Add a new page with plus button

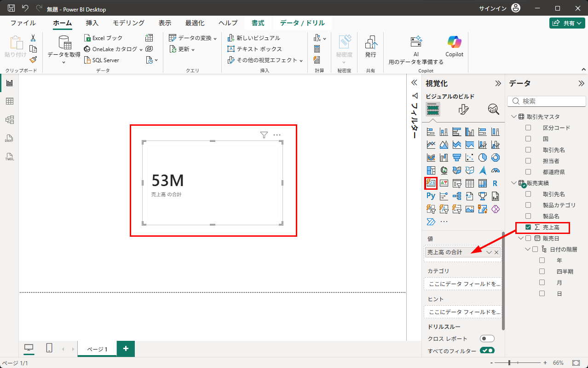coord(126,349)
